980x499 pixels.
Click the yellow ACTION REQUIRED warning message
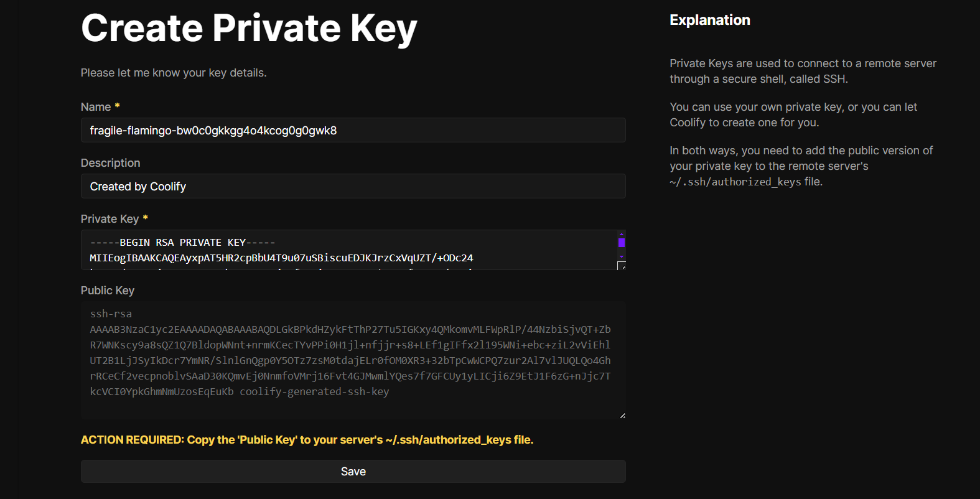[x=307, y=440]
